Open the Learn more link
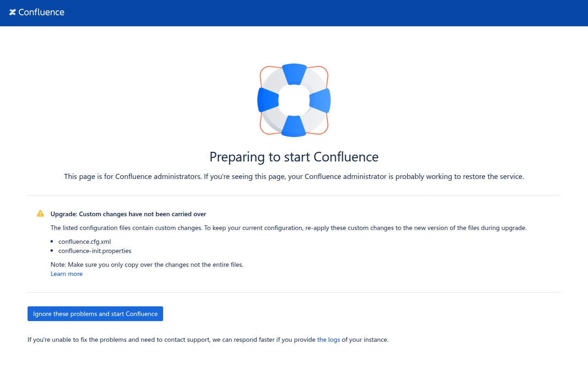Image resolution: width=588 pixels, height=368 pixels. point(67,274)
